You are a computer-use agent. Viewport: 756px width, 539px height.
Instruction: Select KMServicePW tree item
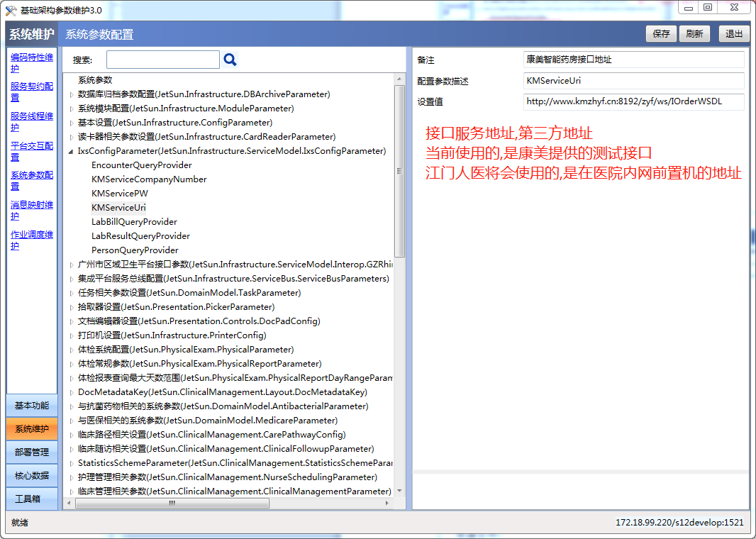point(120,194)
